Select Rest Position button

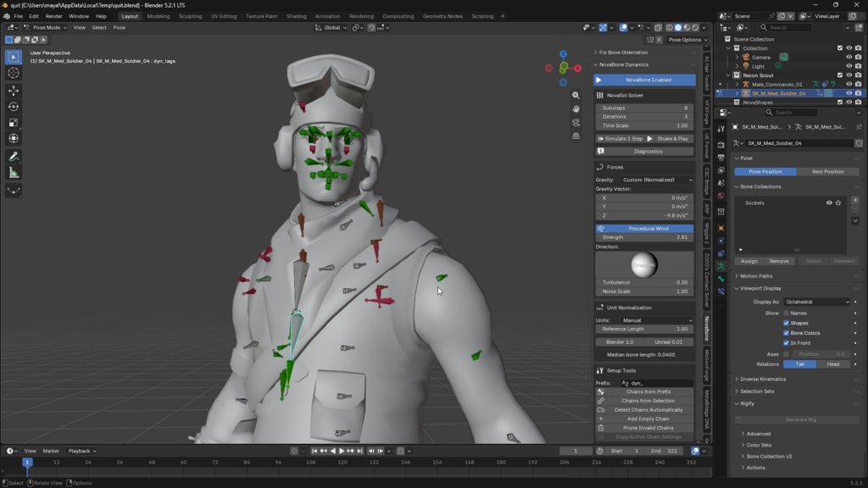click(827, 171)
